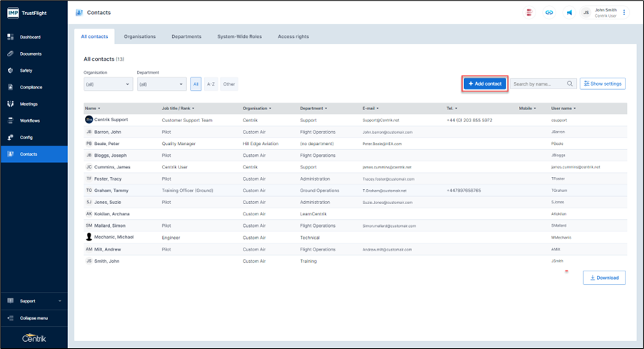Open the three-dot user menu

click(x=625, y=13)
